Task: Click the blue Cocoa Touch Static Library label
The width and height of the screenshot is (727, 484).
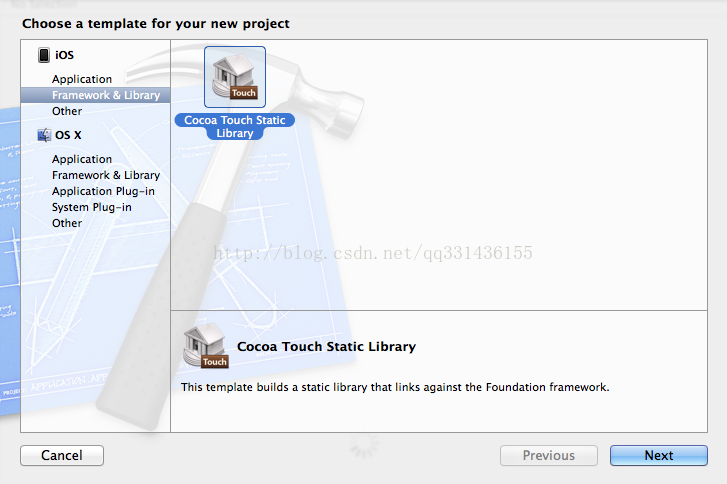Action: 235,127
